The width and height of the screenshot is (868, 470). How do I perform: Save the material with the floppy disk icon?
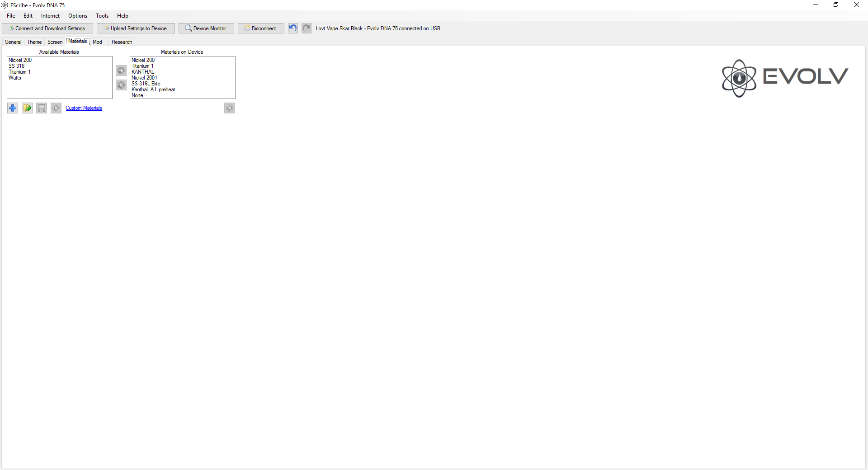coord(42,108)
